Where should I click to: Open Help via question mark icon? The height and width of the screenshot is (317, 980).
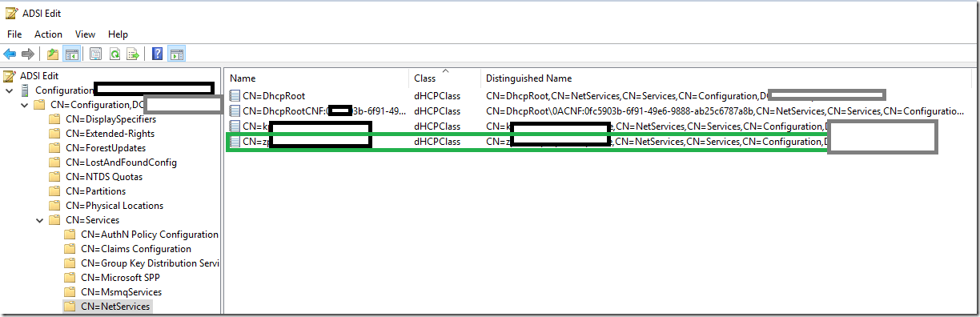click(x=158, y=54)
